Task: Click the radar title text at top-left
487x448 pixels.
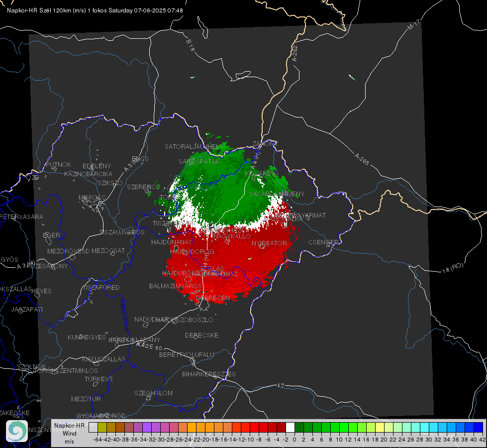Action: pos(95,10)
